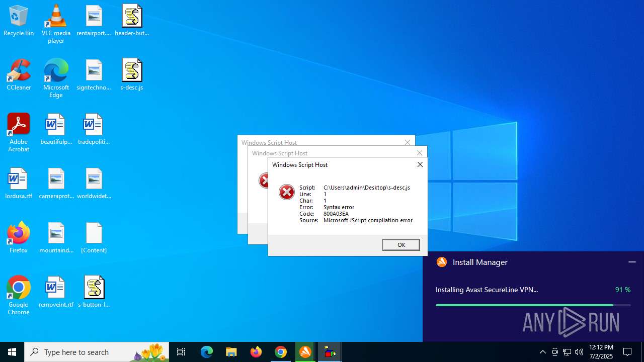This screenshot has height=362, width=644.
Task: Select the header-but script file icon
Action: (x=132, y=21)
